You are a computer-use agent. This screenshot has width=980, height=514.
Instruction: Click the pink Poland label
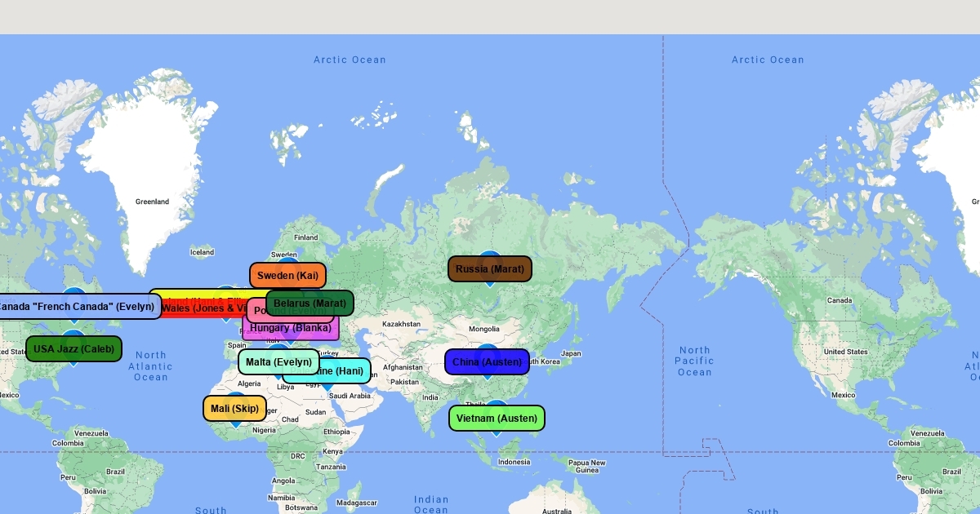[x=256, y=311]
